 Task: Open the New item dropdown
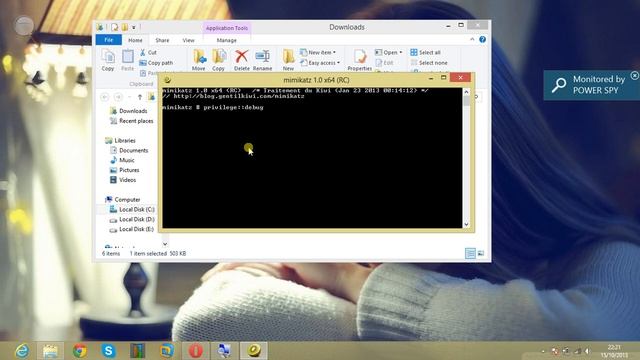[318, 52]
